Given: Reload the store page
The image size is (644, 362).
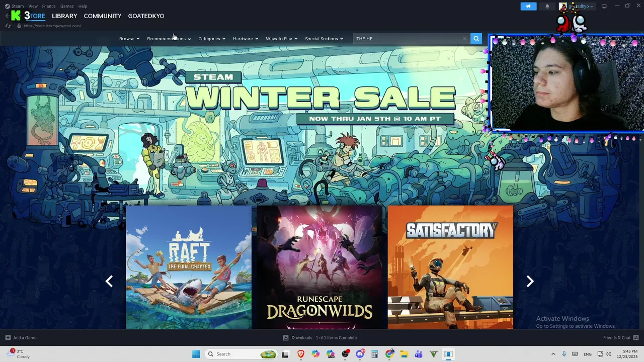Looking at the screenshot, I should (8, 26).
